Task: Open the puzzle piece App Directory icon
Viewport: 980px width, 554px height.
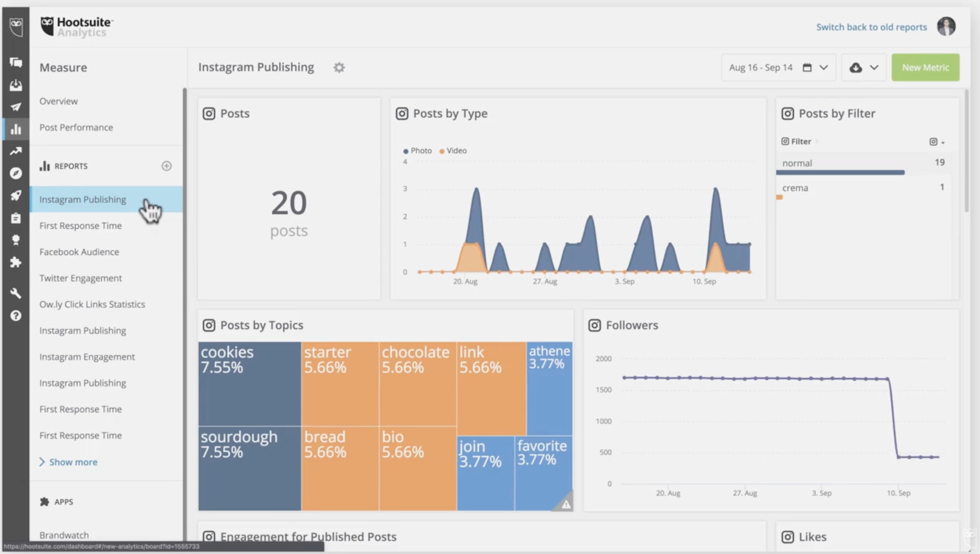Action: [x=16, y=262]
